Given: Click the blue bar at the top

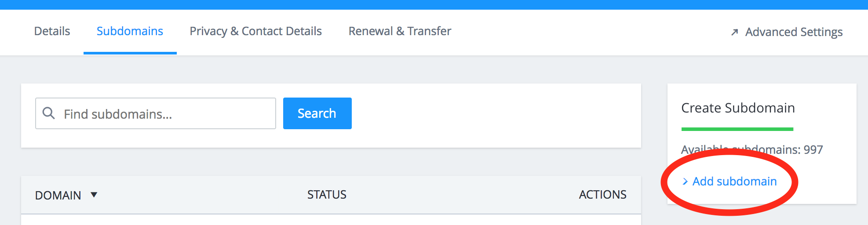Looking at the screenshot, I should 434,4.
